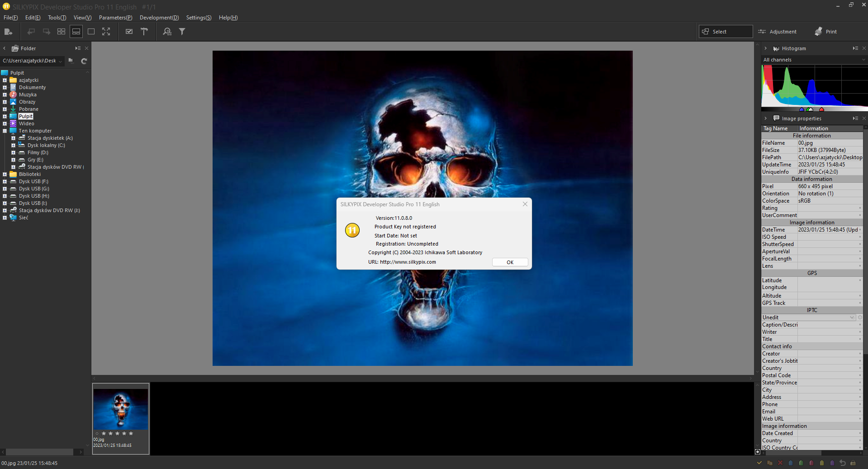868x469 pixels.
Task: Click the hammer tool toolbar icon
Action: 144,32
